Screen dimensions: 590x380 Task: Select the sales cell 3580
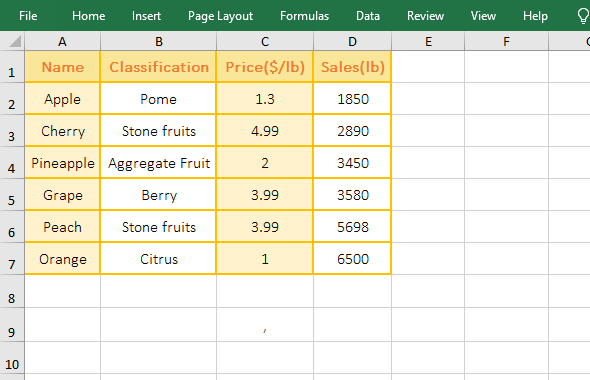click(x=353, y=195)
